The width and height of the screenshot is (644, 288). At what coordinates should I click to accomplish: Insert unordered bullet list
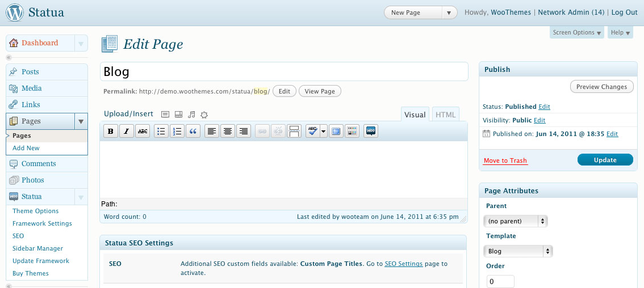161,132
